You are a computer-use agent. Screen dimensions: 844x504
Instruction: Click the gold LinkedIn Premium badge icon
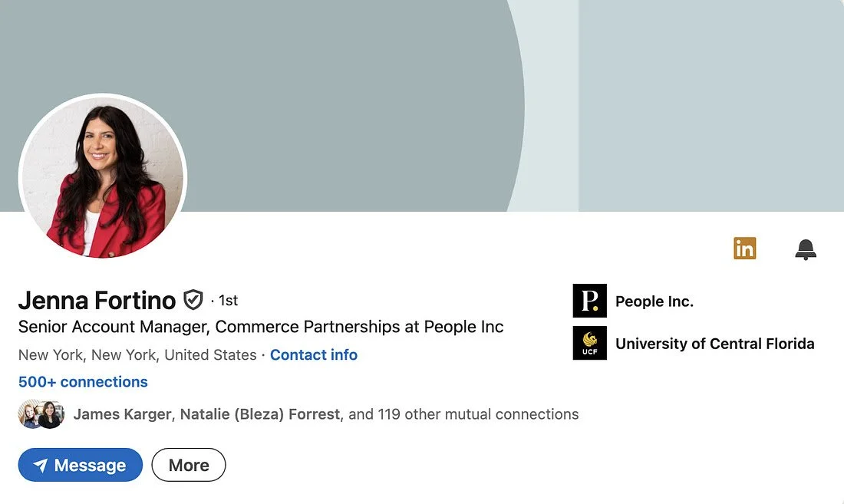744,248
